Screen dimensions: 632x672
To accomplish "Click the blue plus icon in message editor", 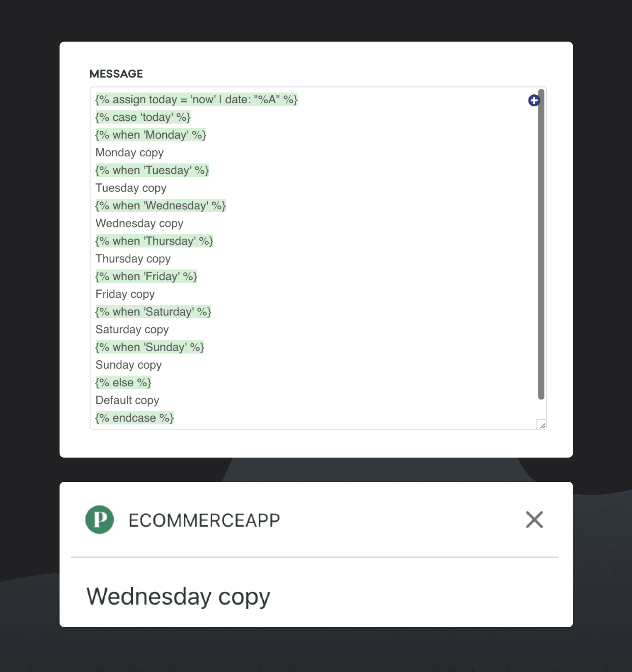I will [x=534, y=100].
